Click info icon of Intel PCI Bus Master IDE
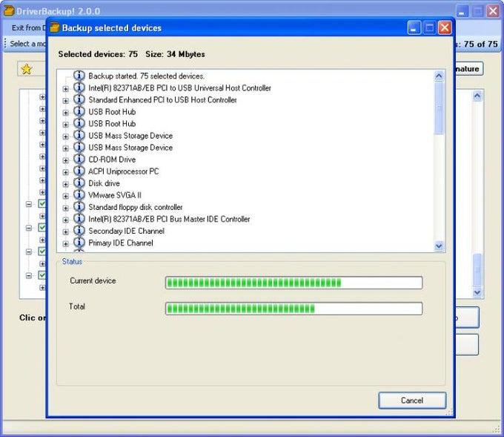The height and width of the screenshot is (437, 504). (79, 218)
